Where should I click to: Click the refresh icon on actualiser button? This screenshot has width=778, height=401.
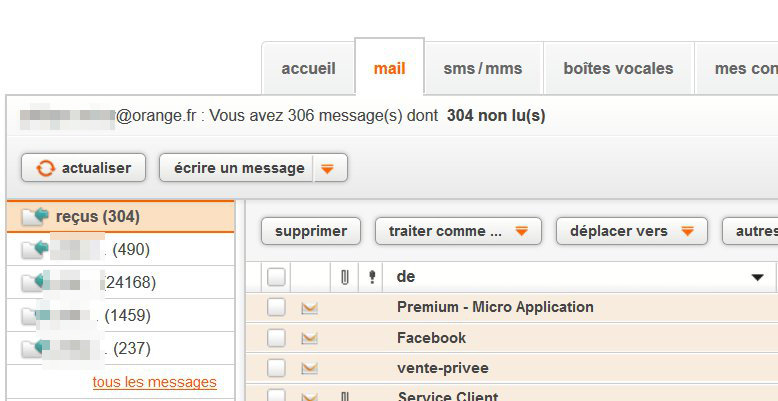coord(46,168)
